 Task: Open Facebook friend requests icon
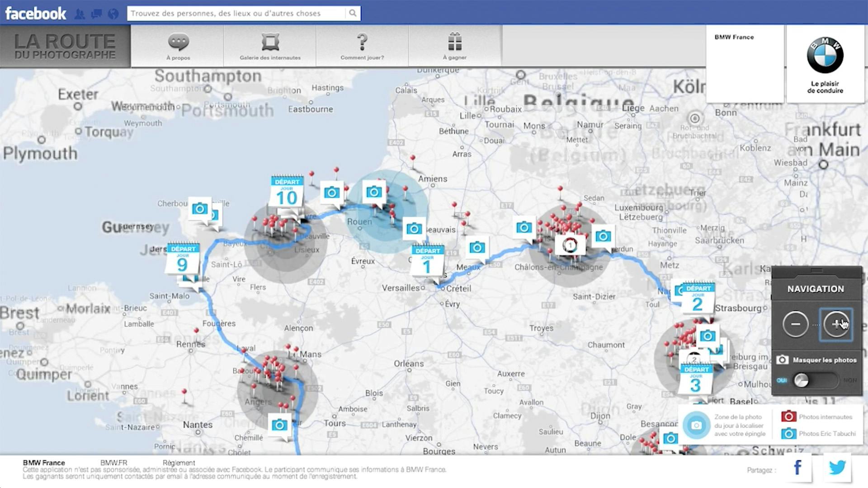(80, 14)
